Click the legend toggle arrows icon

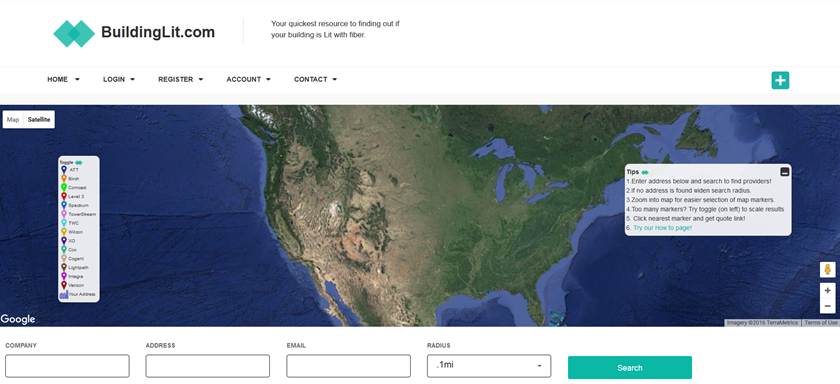pyautogui.click(x=79, y=162)
